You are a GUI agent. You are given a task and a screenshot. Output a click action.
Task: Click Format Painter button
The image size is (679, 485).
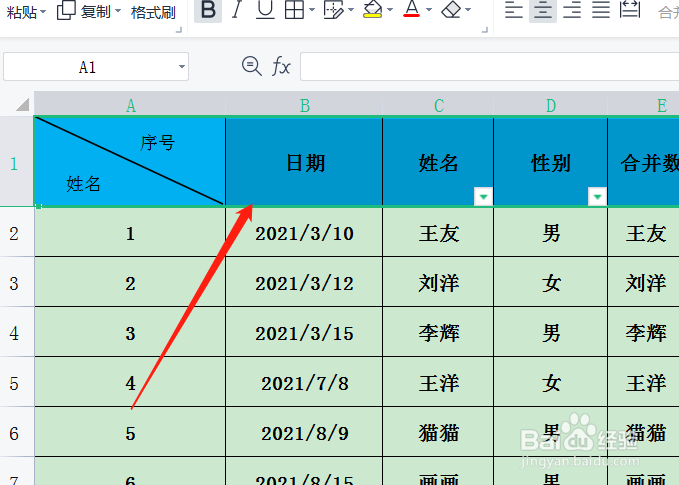coord(153,12)
